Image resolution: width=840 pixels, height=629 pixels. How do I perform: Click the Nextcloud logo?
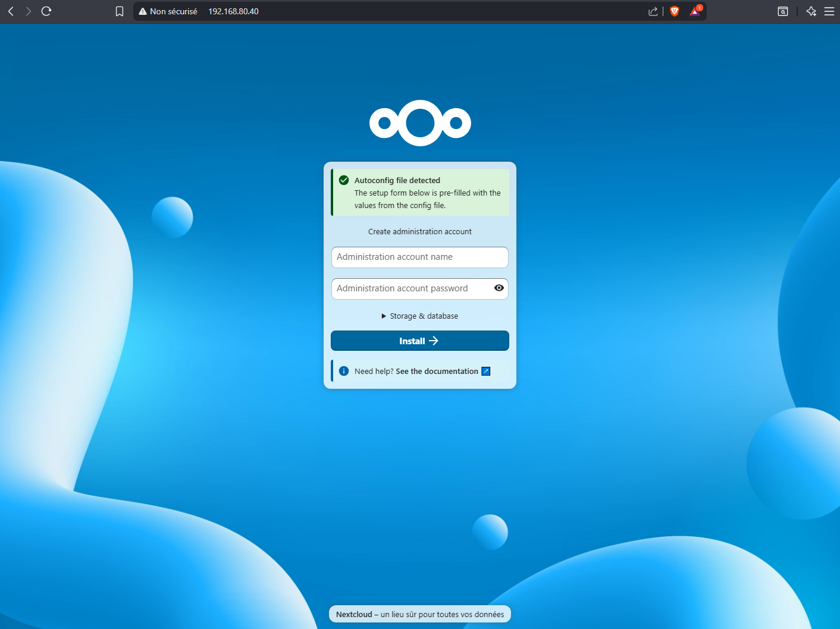420,123
